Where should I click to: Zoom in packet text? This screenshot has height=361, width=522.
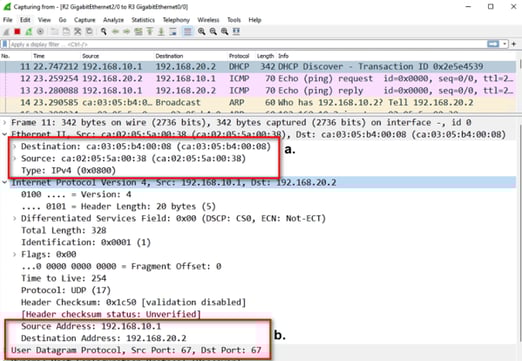pos(201,32)
